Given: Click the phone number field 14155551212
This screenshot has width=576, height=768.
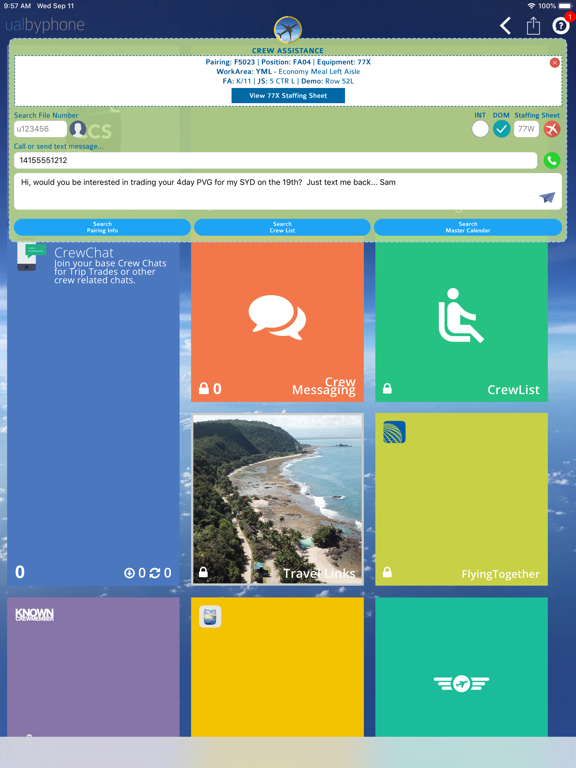Looking at the screenshot, I should tap(276, 161).
